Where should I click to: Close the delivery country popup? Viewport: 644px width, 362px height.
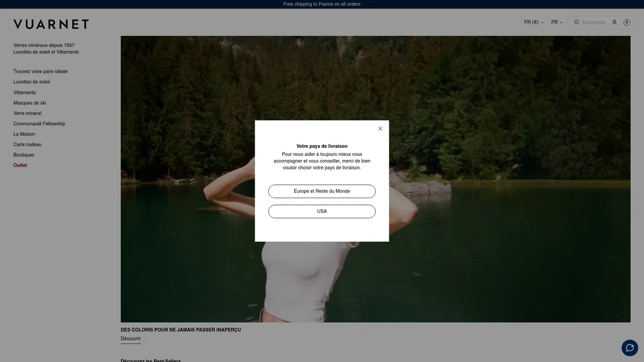pos(380,129)
